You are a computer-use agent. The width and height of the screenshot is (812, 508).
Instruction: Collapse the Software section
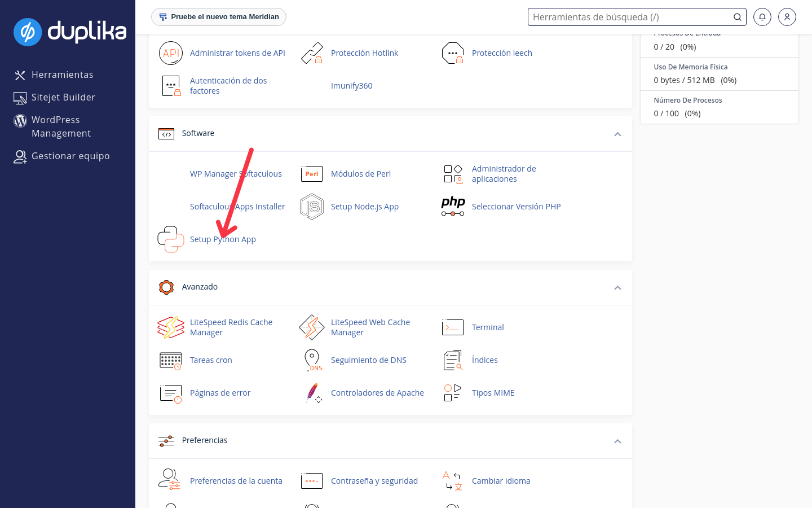click(x=617, y=134)
